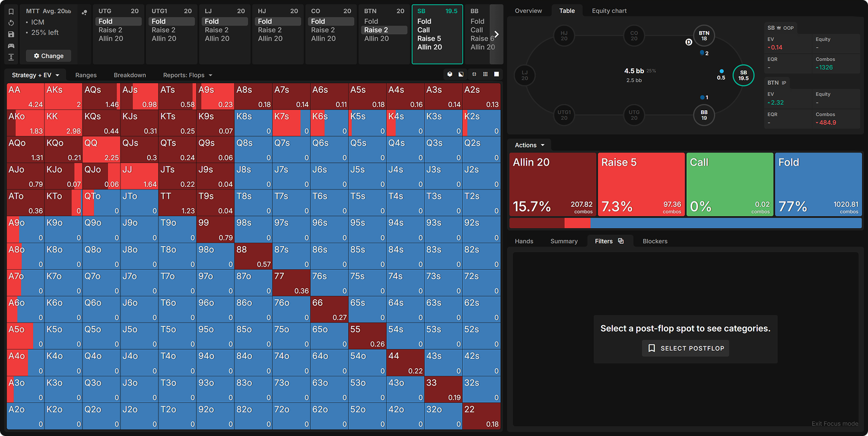The height and width of the screenshot is (436, 868).
Task: Click the vertical expand icon in sidebar
Action: tap(11, 57)
